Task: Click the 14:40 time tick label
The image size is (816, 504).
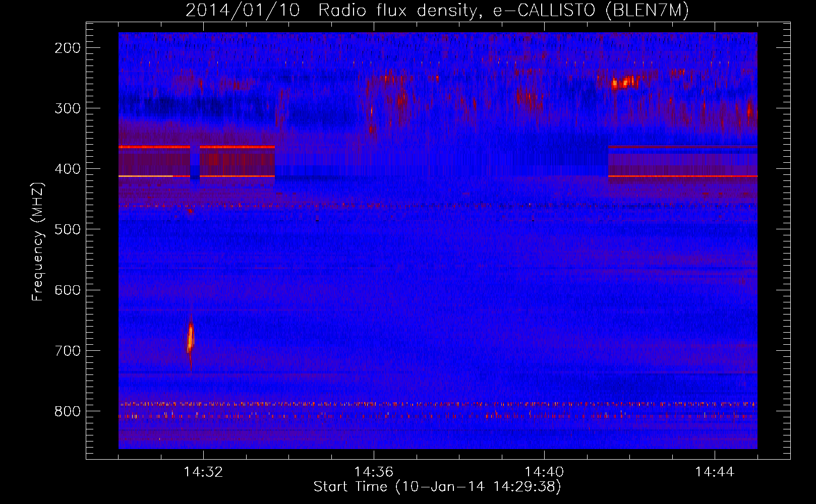Action: click(x=544, y=472)
